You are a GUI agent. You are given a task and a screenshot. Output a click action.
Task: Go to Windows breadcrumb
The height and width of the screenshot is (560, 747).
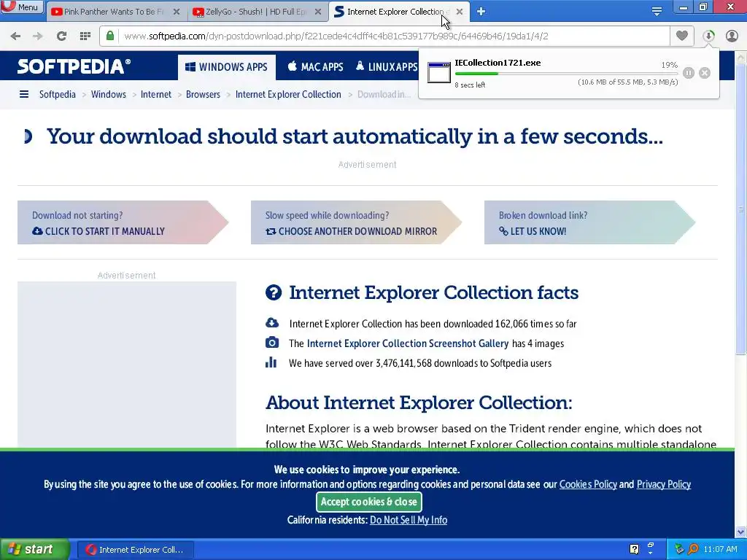(109, 94)
